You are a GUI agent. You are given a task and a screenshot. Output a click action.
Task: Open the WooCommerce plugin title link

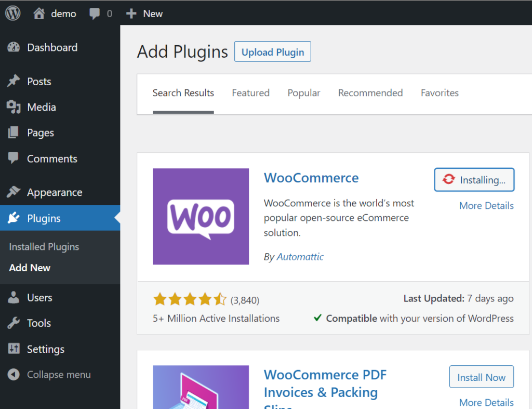pyautogui.click(x=311, y=178)
